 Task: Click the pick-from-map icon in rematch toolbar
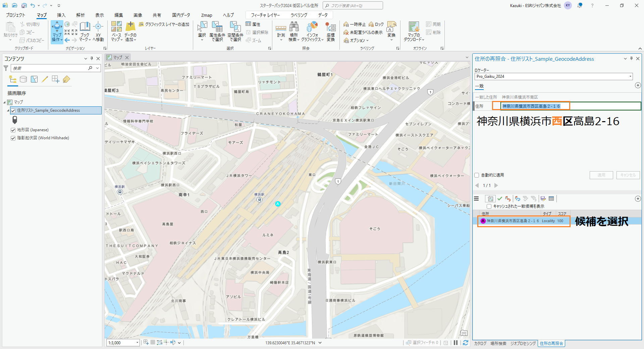tap(490, 199)
